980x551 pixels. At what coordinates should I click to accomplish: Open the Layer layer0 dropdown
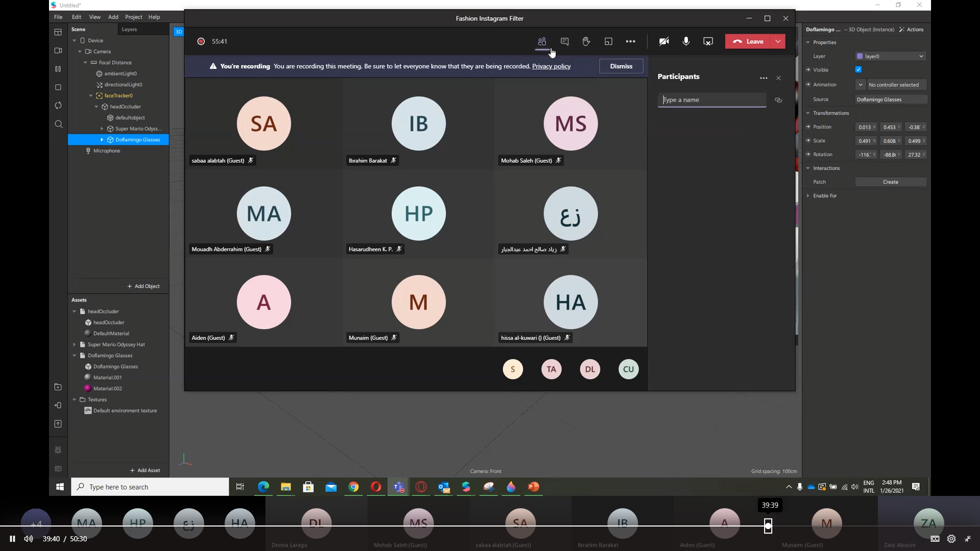tap(891, 56)
